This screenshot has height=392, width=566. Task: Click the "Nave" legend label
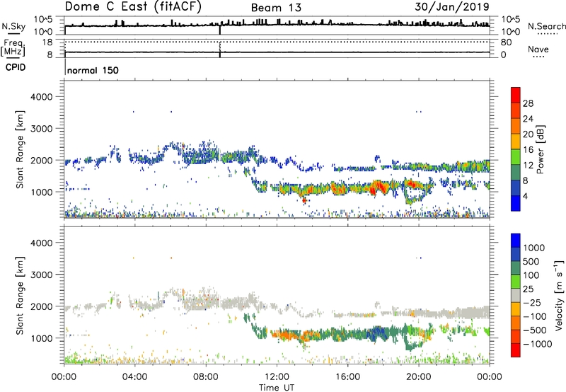pos(538,50)
